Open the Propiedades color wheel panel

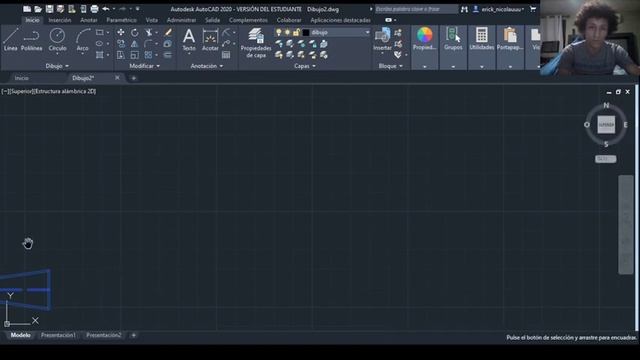point(424,40)
